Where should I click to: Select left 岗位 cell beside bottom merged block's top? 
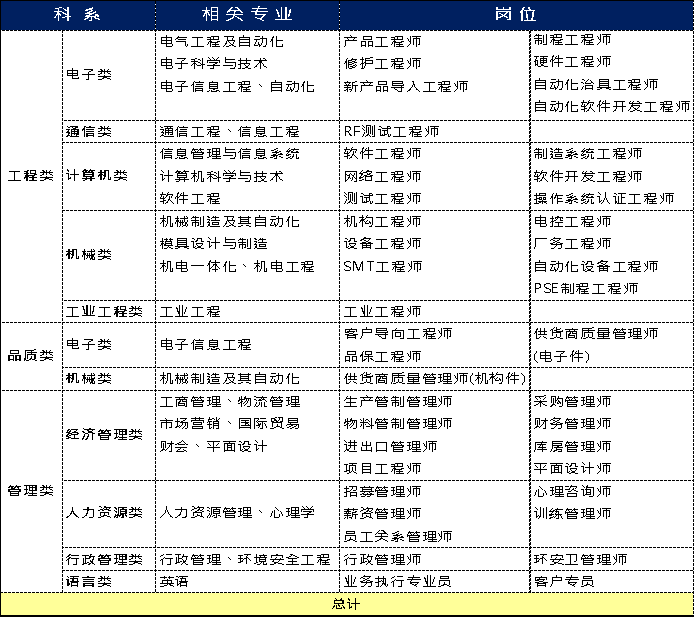click(434, 435)
